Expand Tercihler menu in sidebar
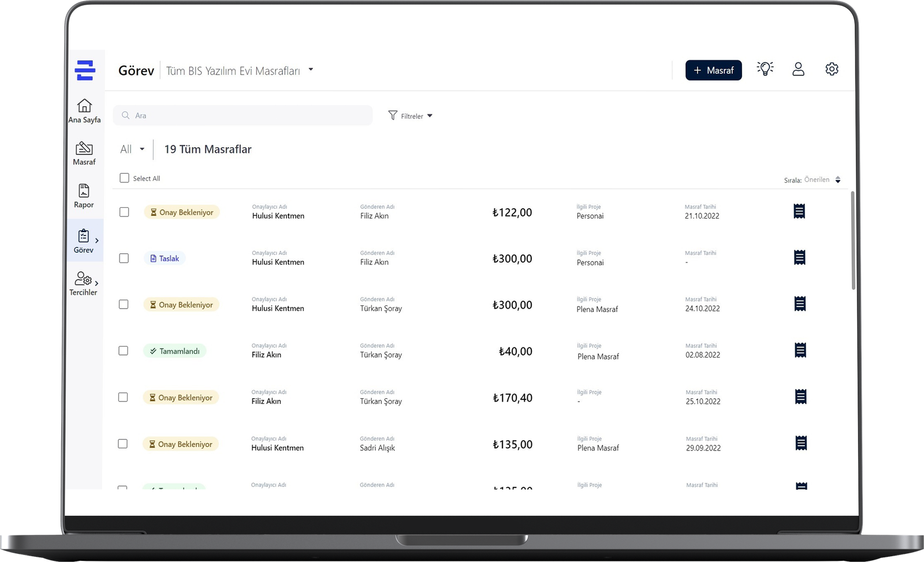Screen dimensions: 924x562 pos(84,284)
